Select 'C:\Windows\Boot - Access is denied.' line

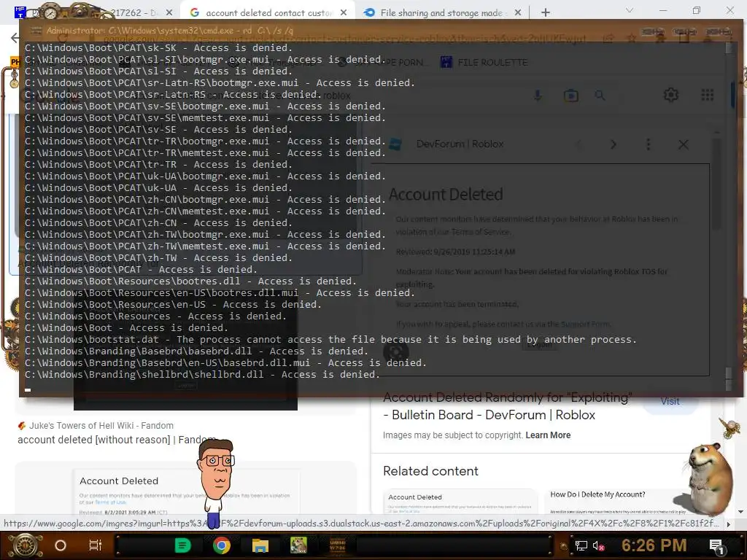point(126,328)
